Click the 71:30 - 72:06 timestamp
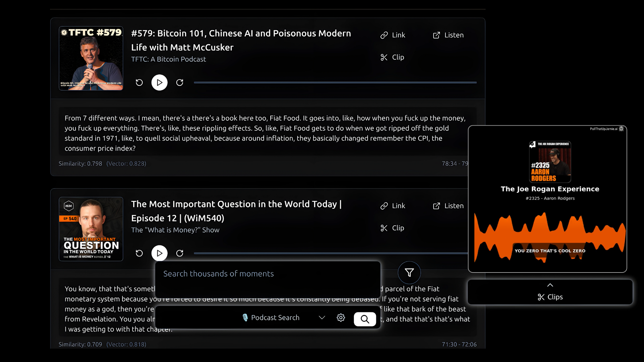The image size is (644, 362). [x=459, y=344]
